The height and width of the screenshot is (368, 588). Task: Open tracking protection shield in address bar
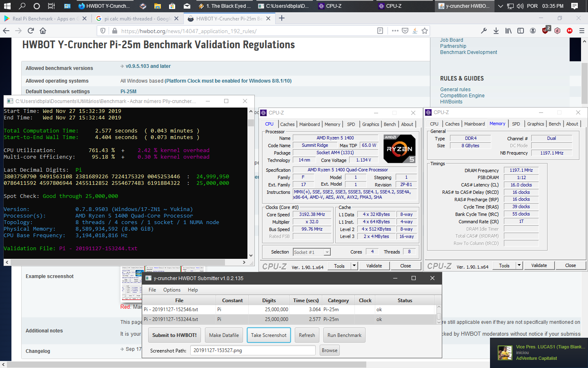[x=103, y=31]
